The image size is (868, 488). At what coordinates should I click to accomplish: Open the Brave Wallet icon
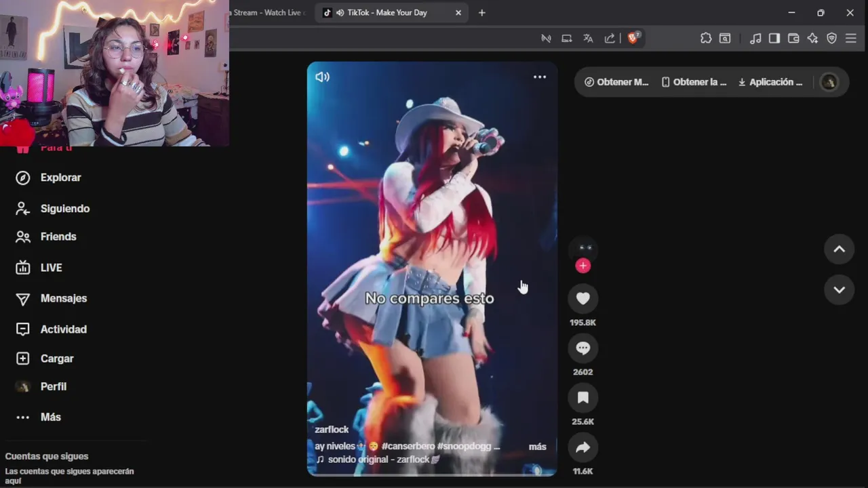tap(793, 39)
